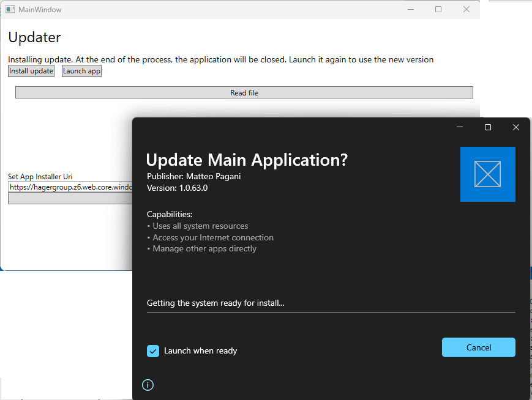Uncheck Launch when ready checkbox

[x=153, y=351]
